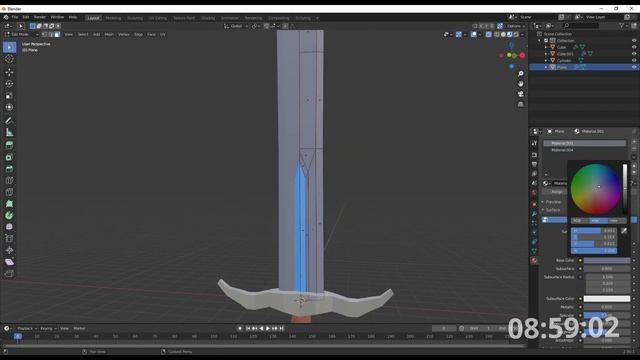Enable face select mode
Image resolution: width=640 pixels, height=360 pixels.
coord(57,35)
